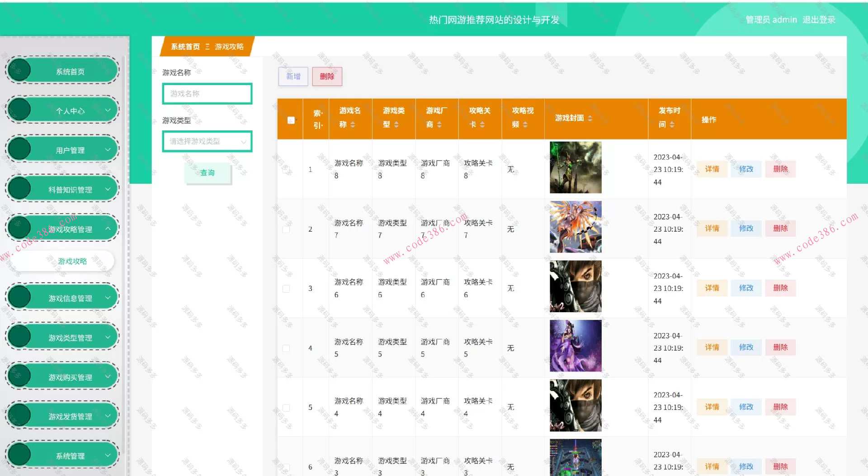Click the 查询 search button

[x=208, y=173]
